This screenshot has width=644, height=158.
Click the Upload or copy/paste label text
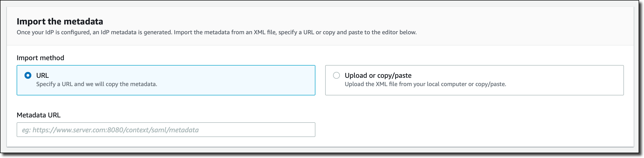pyautogui.click(x=378, y=75)
